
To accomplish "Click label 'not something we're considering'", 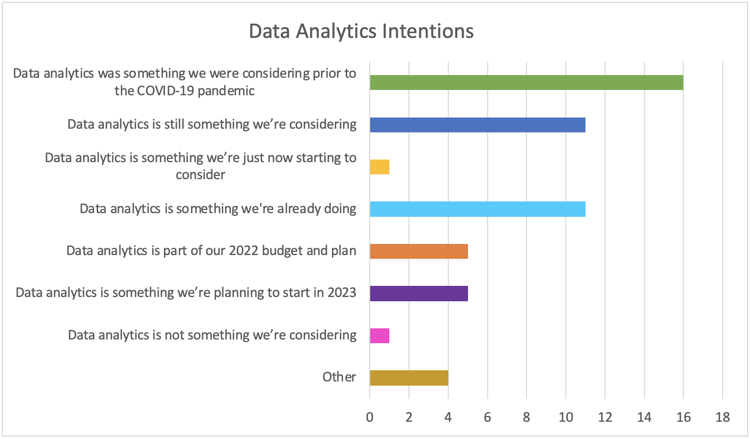I will [212, 335].
